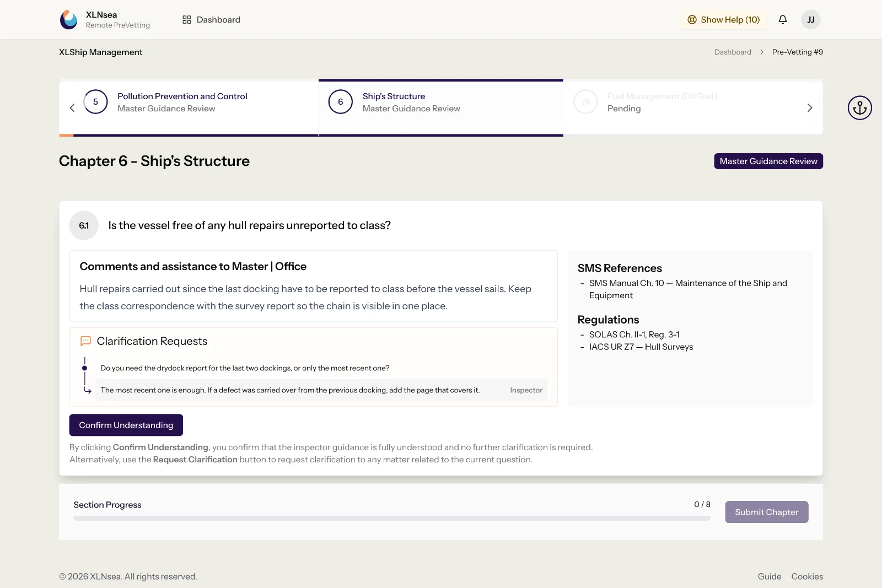The image size is (882, 588).
Task: Open notifications bell icon
Action: click(783, 20)
